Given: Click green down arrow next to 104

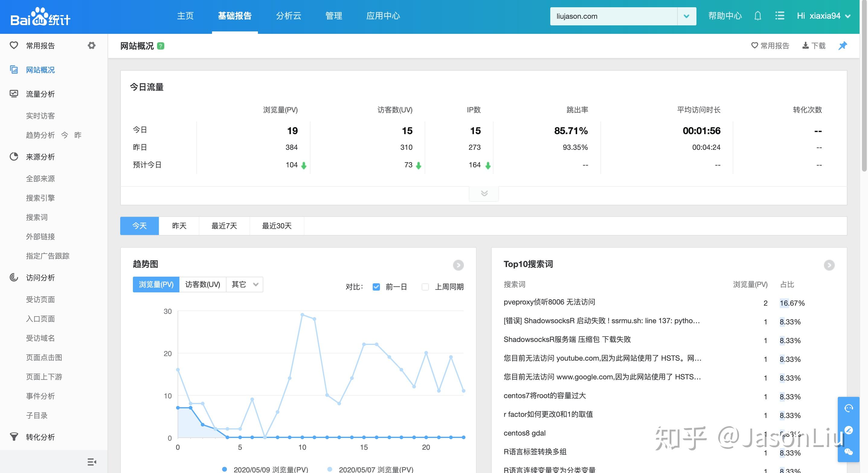Looking at the screenshot, I should point(304,166).
